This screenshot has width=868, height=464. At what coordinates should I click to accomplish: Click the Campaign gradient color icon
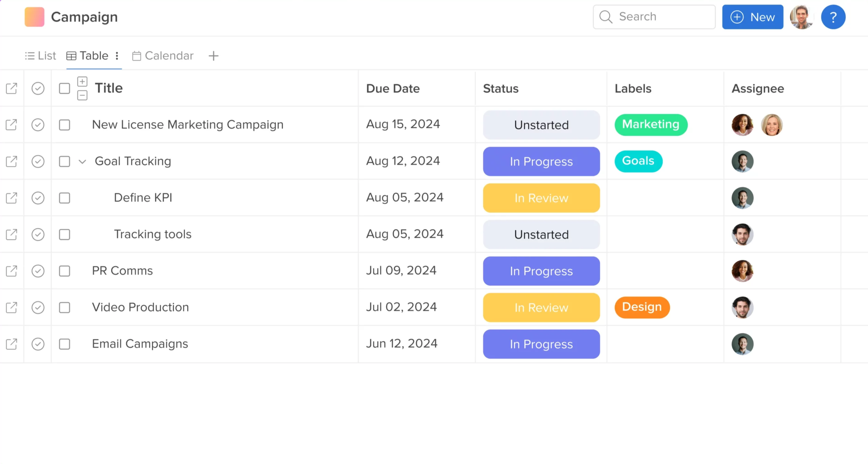click(x=34, y=17)
